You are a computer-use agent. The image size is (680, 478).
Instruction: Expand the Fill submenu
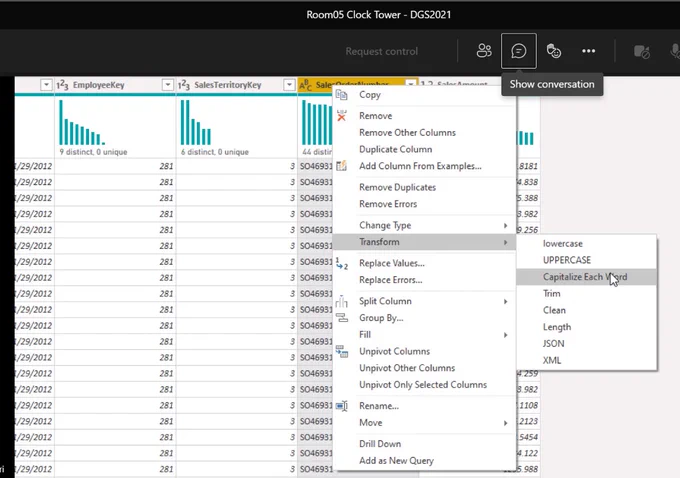(505, 335)
